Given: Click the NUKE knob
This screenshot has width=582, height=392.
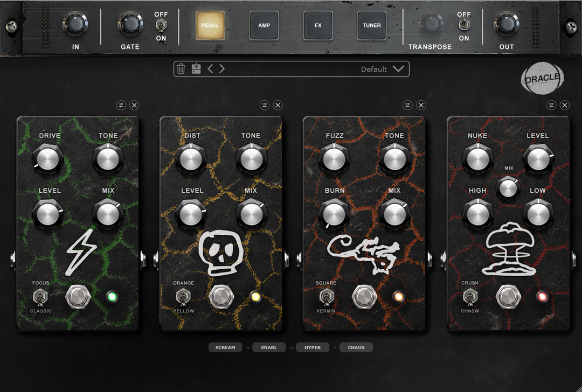Looking at the screenshot, I should 477,159.
